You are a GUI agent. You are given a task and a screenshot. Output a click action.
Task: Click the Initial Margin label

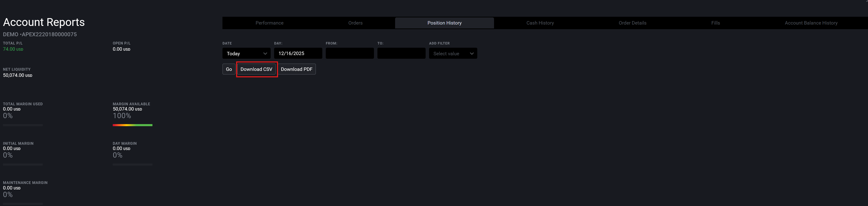[18, 143]
